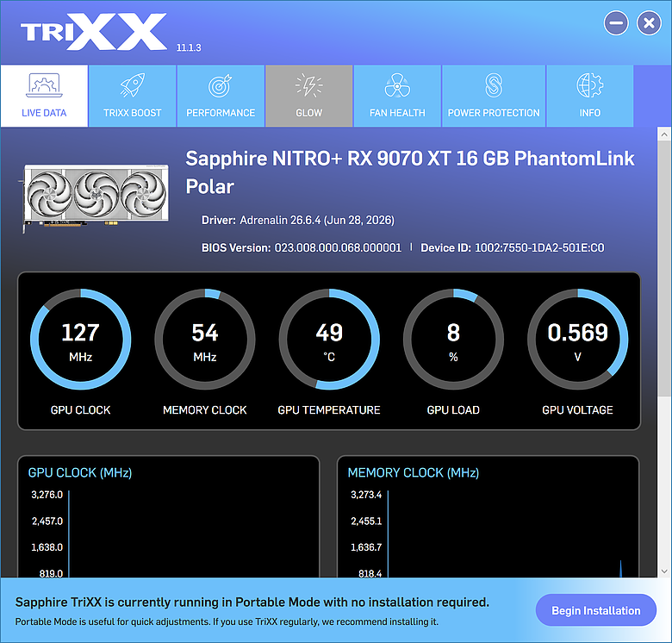Click the 3,273.4 memory clock axis label

click(x=366, y=495)
